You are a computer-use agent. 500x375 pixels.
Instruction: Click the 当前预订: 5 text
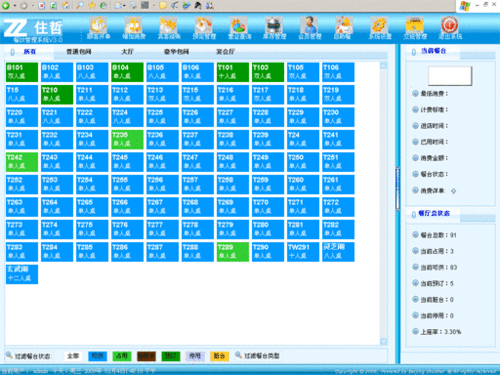click(x=437, y=283)
